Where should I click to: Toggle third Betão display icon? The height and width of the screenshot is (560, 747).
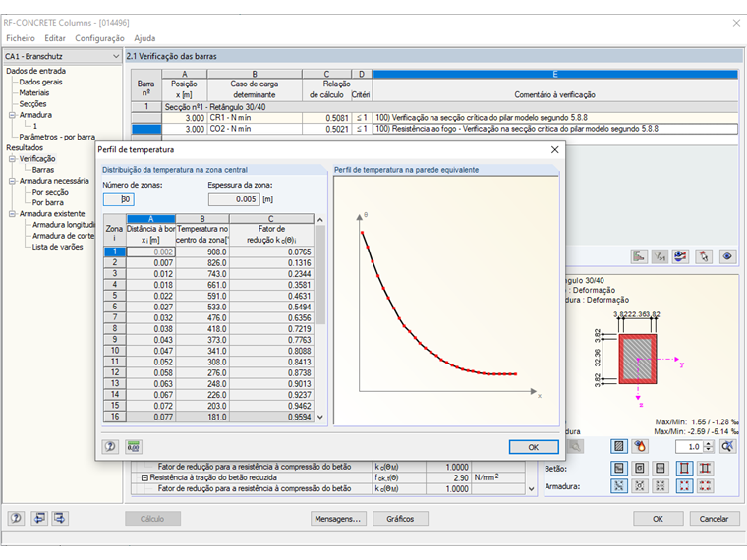point(661,468)
